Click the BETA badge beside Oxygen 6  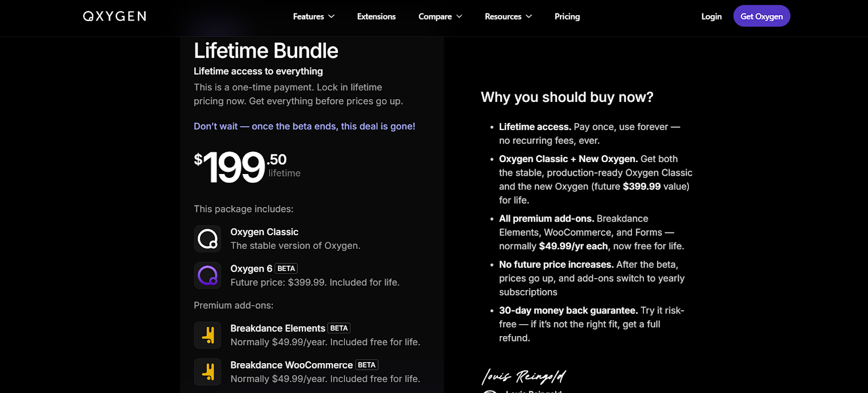286,268
